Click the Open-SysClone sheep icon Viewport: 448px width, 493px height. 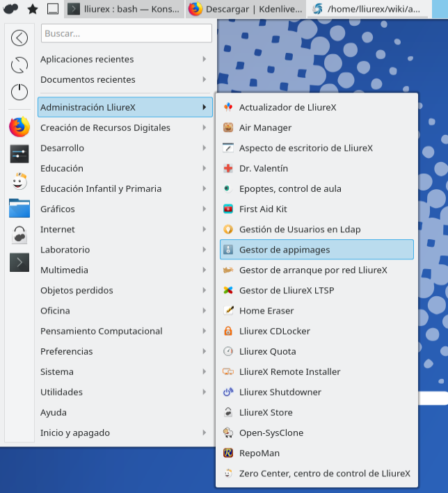[x=228, y=433]
